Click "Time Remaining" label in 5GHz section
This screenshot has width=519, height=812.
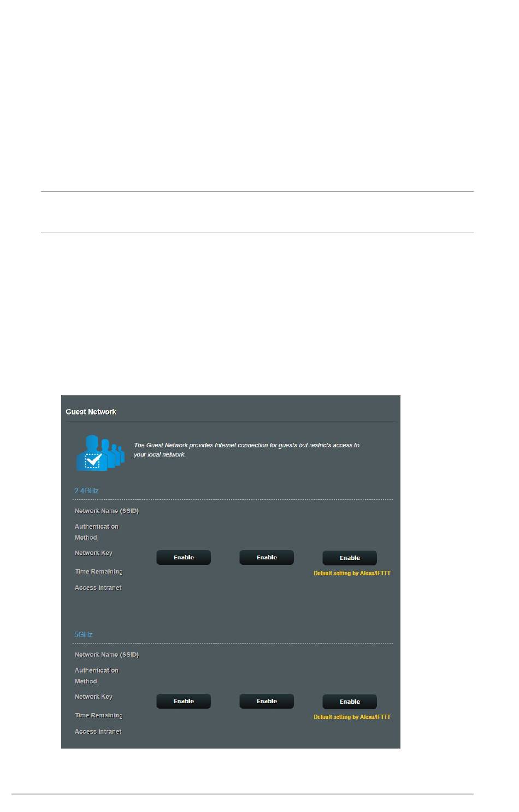(x=99, y=715)
